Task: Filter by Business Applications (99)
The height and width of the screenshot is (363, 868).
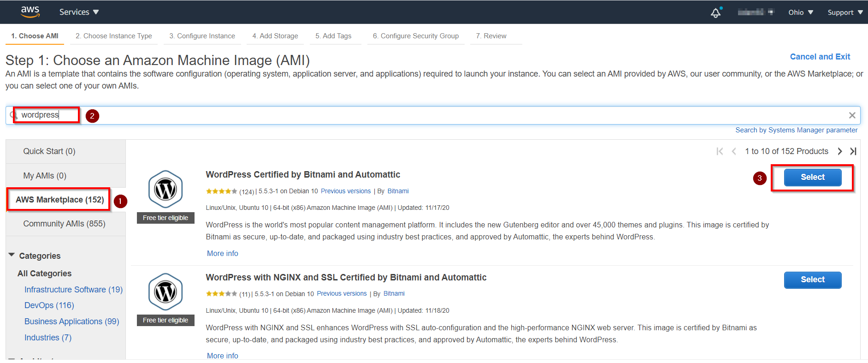Action: tap(72, 321)
